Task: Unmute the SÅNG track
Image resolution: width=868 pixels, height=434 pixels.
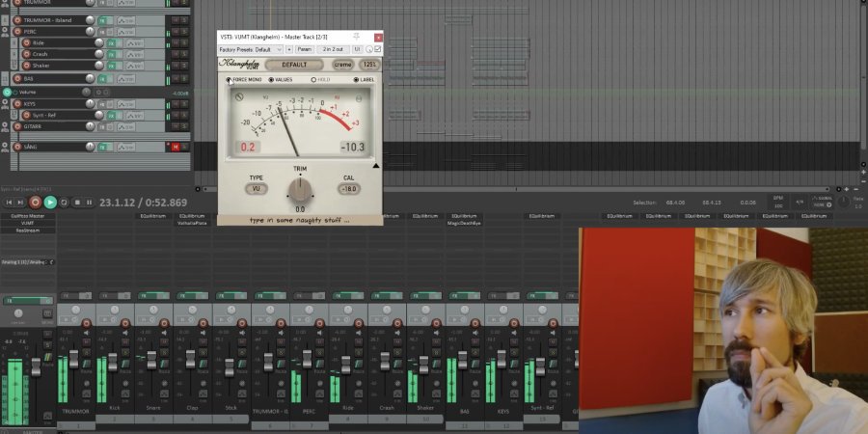Action: tap(176, 147)
